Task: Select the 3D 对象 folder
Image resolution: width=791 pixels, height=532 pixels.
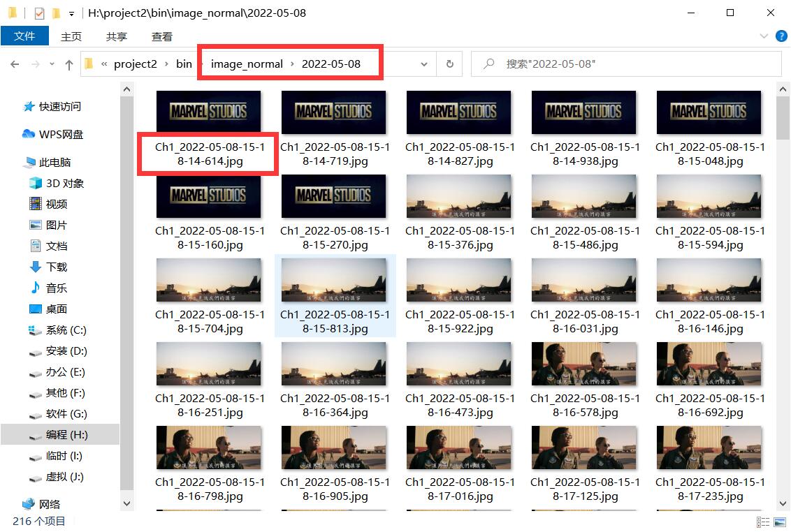Action: [64, 184]
